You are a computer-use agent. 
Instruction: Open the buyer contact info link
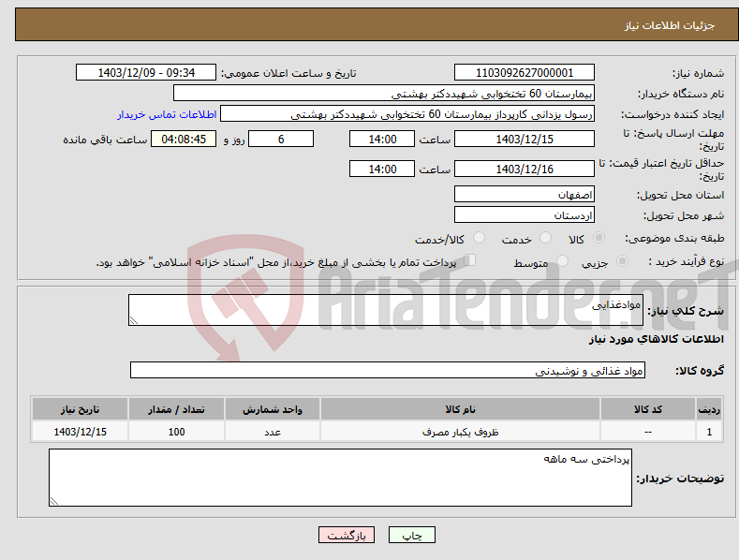point(167,114)
